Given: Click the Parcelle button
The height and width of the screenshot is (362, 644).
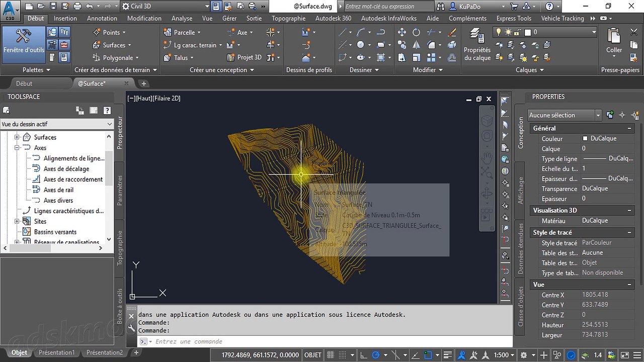Looking at the screenshot, I should tap(181, 32).
